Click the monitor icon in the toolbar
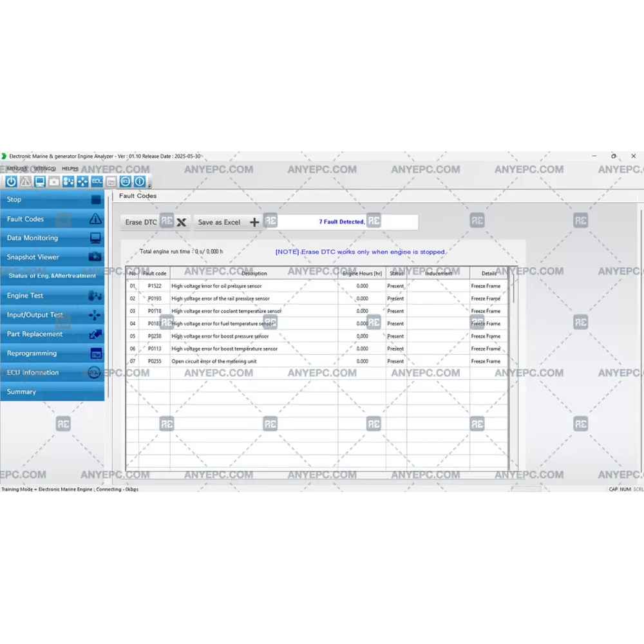This screenshot has height=644, width=644. (x=40, y=182)
